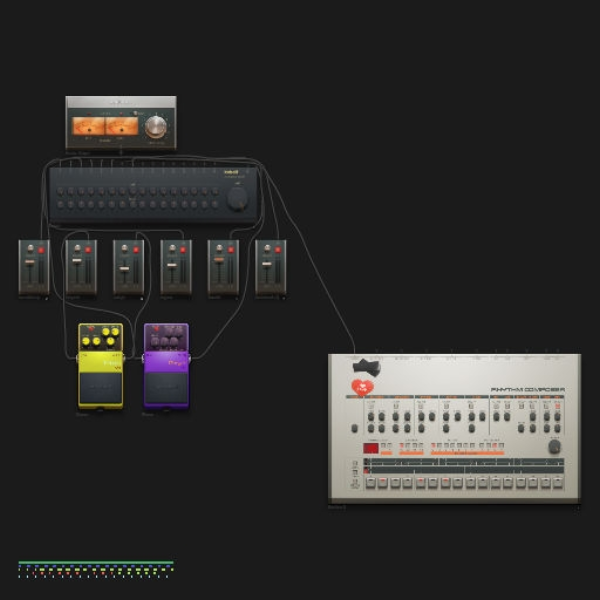This screenshot has width=600, height=600.
Task: Mute the sixth channel strip with its red button
Action: point(278,250)
